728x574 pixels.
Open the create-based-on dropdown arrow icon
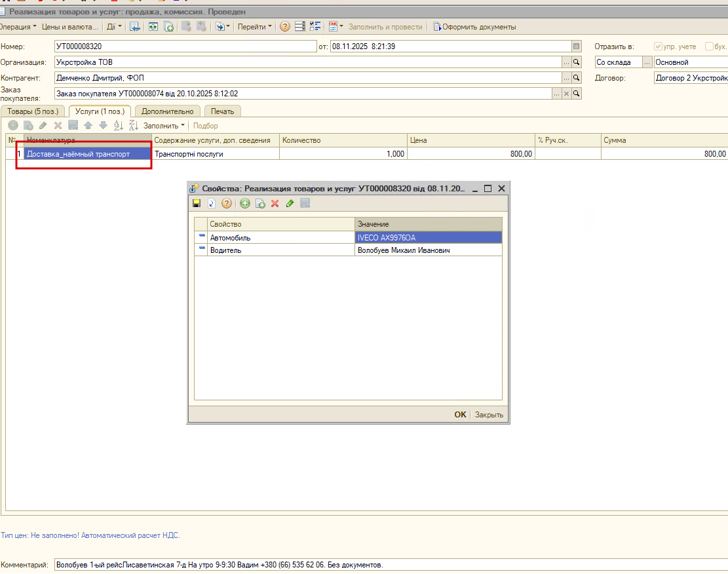click(222, 26)
